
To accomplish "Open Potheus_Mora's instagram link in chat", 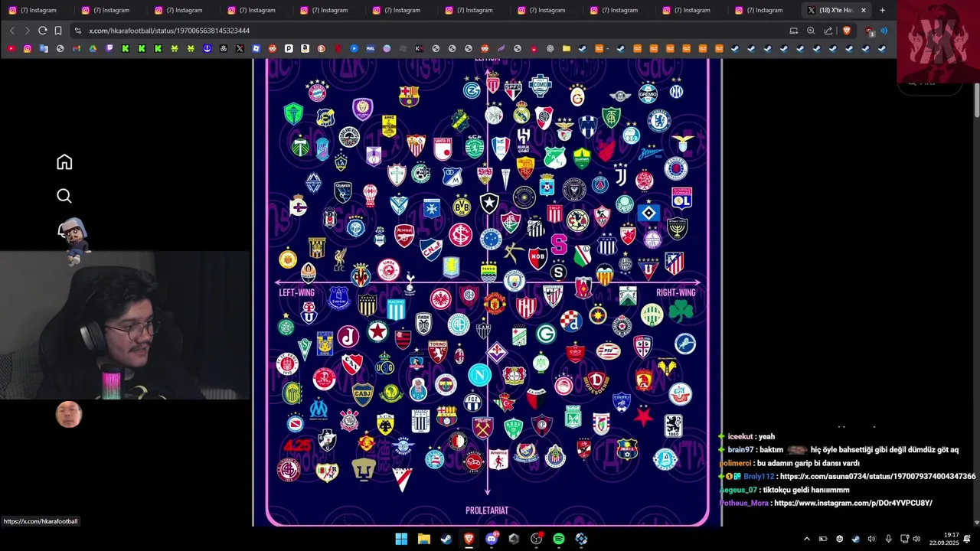I will click(853, 503).
